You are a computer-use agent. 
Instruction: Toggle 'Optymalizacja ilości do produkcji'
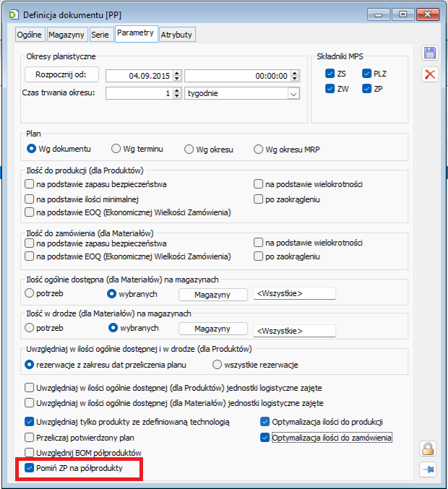point(265,422)
